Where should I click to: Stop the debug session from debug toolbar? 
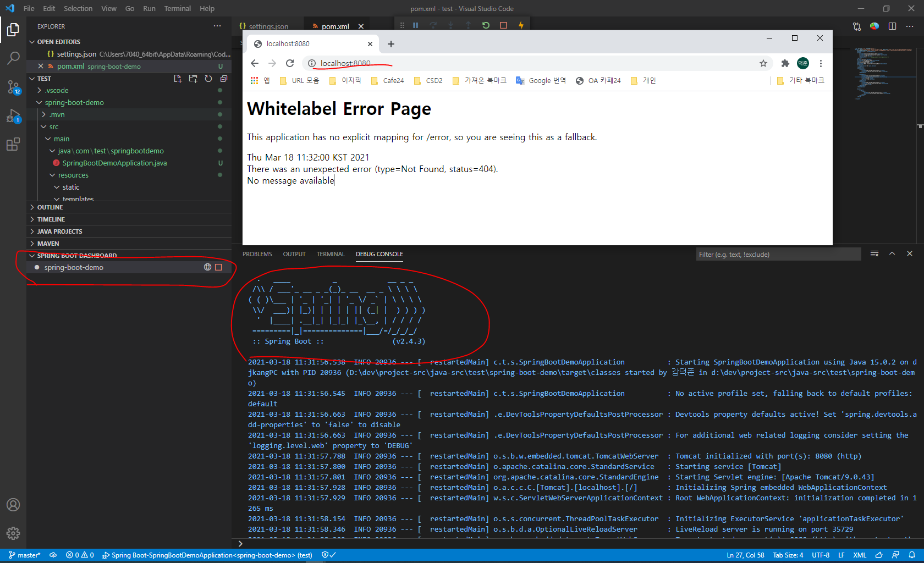pyautogui.click(x=503, y=25)
